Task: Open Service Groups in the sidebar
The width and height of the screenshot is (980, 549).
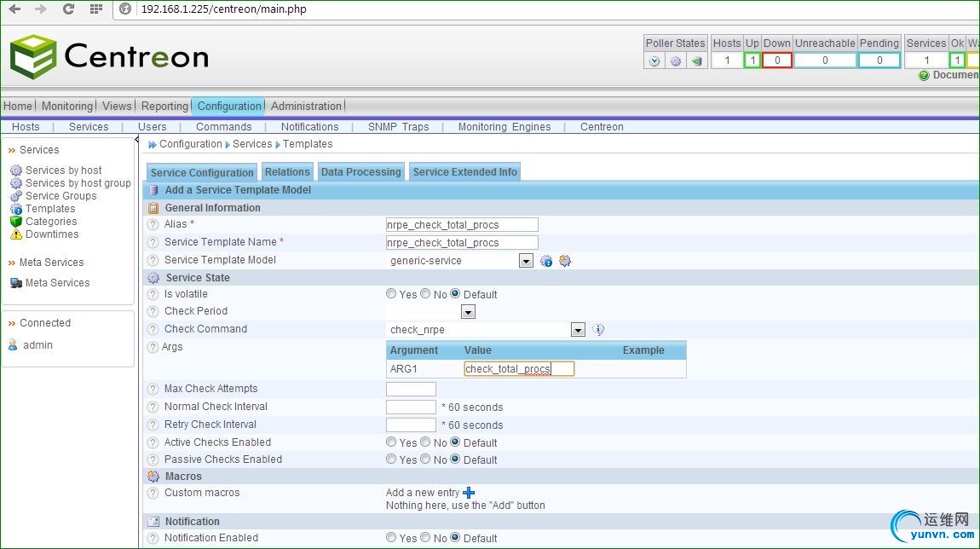Action: [x=61, y=196]
